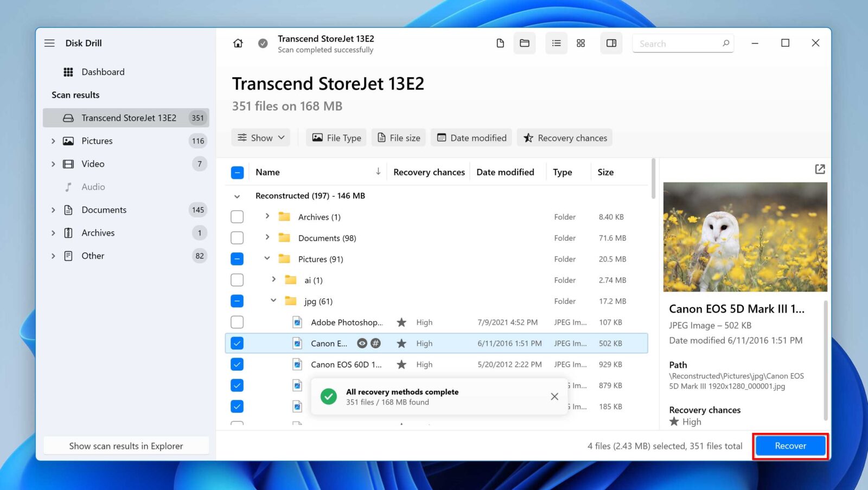Check the Adobe Photoshop file checkbox
The width and height of the screenshot is (868, 490).
tap(237, 322)
